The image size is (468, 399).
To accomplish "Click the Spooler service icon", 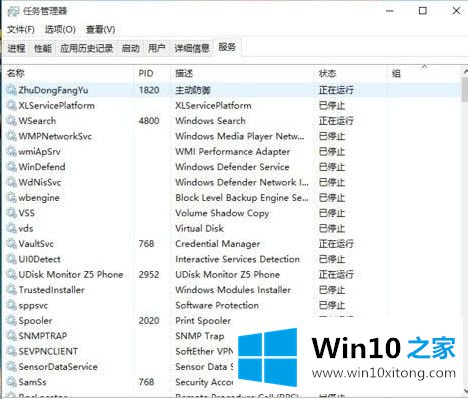I will coord(11,320).
